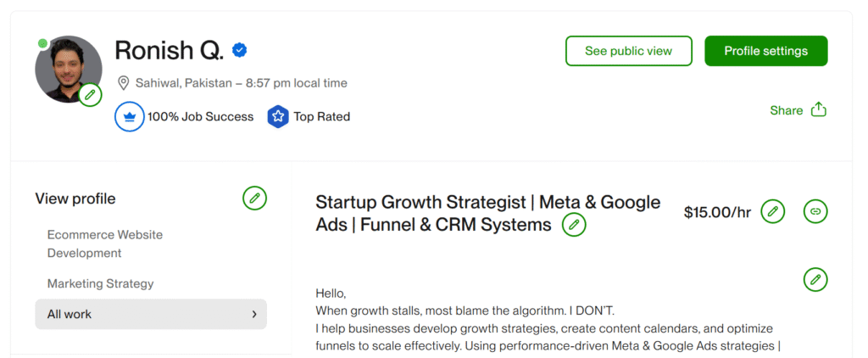
Task: Click the share upload icon
Action: 818,110
